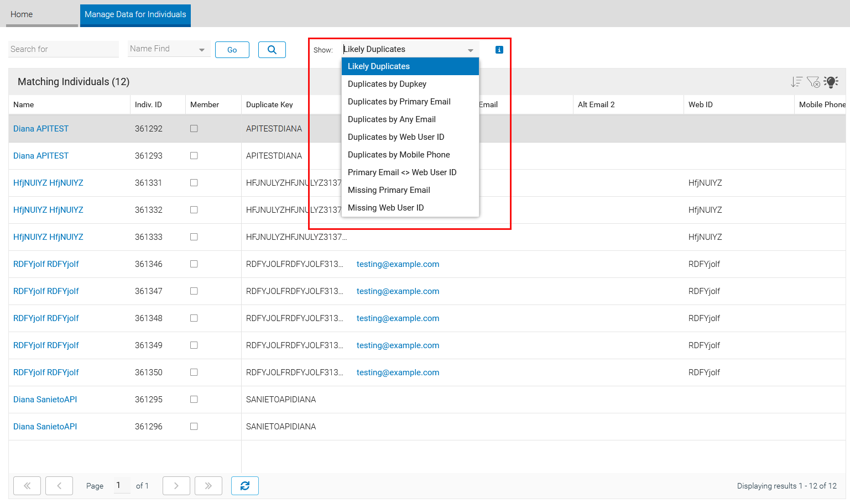Refresh the results with the reload button
Viewport: 850px width, 504px height.
[244, 486]
